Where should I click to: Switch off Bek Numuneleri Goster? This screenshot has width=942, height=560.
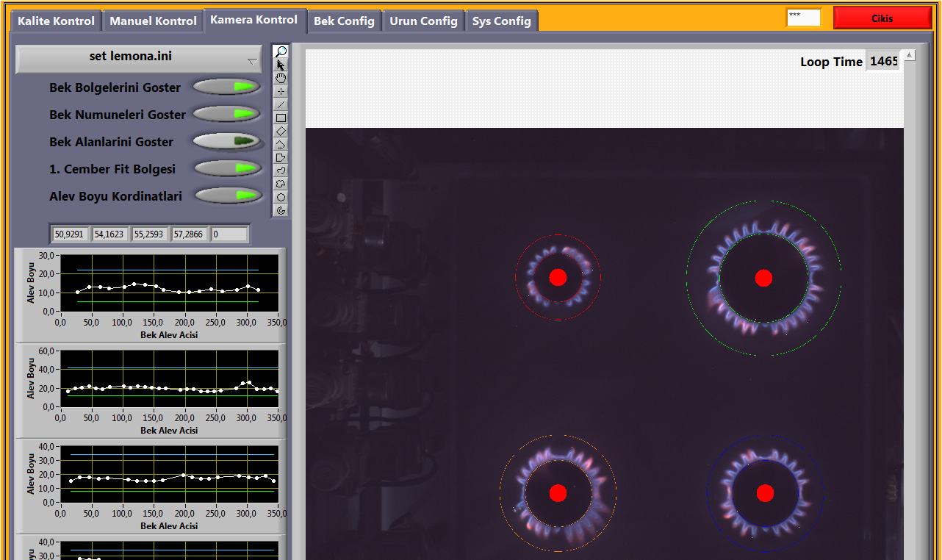[226, 114]
